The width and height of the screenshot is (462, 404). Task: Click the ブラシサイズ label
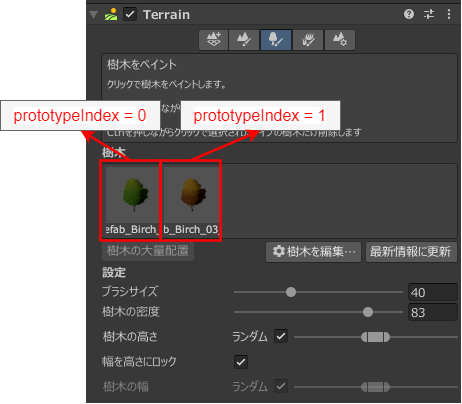tap(130, 292)
